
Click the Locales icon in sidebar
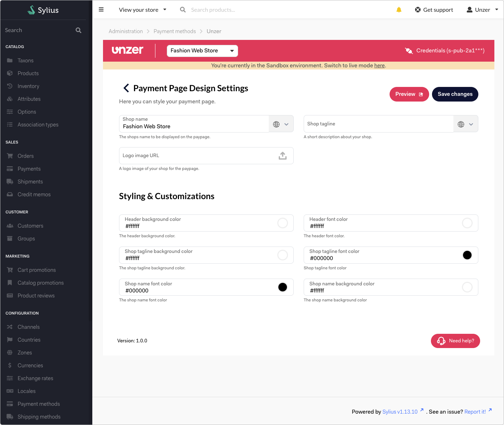pyautogui.click(x=10, y=391)
